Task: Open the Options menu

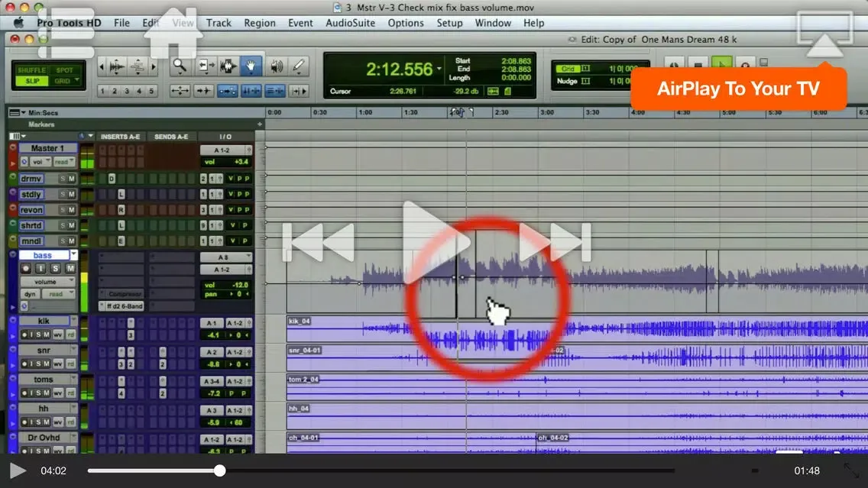Action: 406,23
